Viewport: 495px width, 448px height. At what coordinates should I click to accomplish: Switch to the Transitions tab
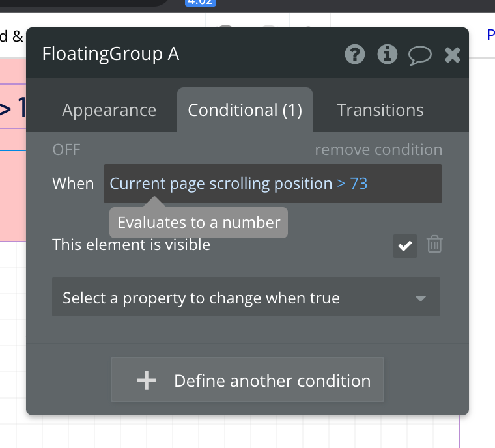tap(380, 110)
